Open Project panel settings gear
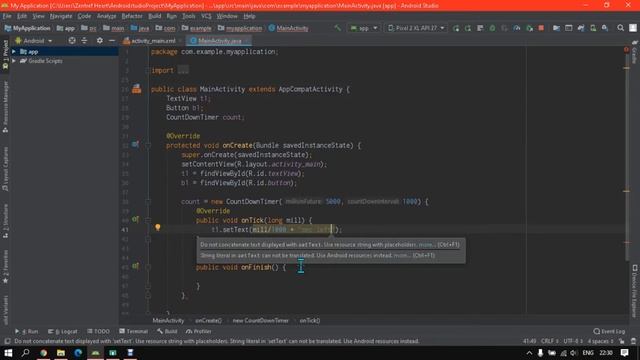The width and height of the screenshot is (640, 360). tap(100, 41)
